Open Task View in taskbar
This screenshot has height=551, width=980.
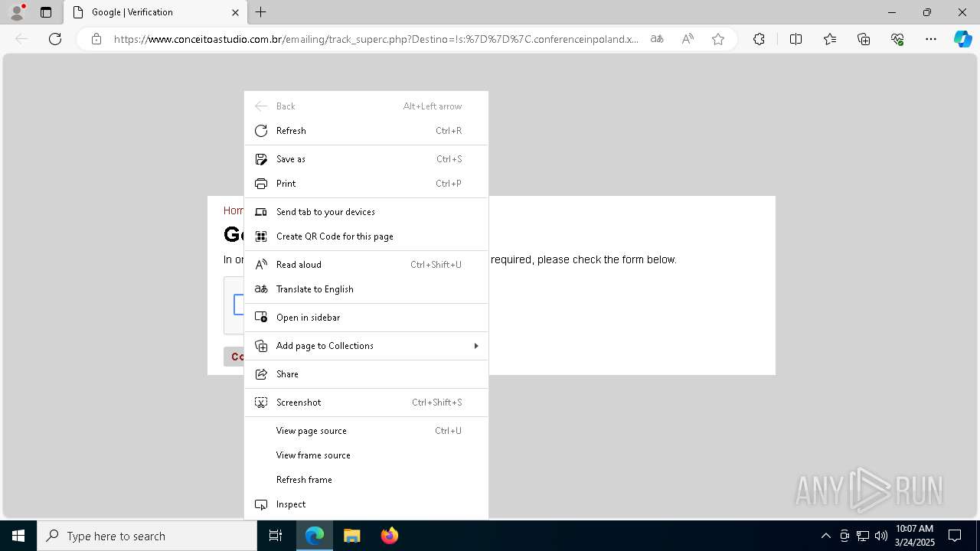276,536
